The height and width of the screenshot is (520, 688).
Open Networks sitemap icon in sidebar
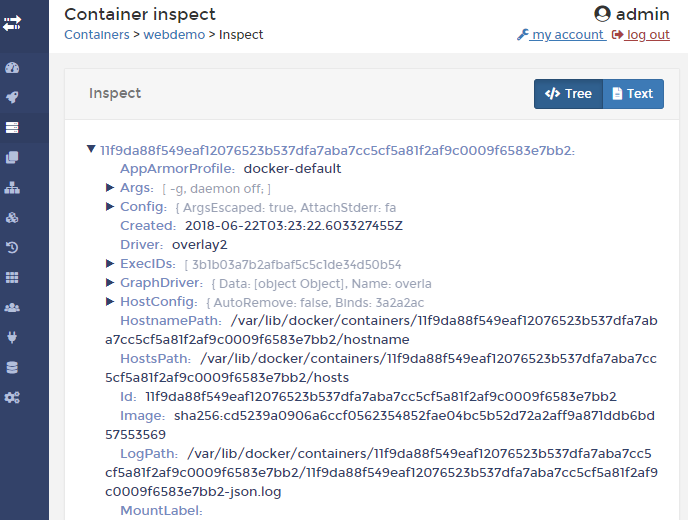(12, 187)
